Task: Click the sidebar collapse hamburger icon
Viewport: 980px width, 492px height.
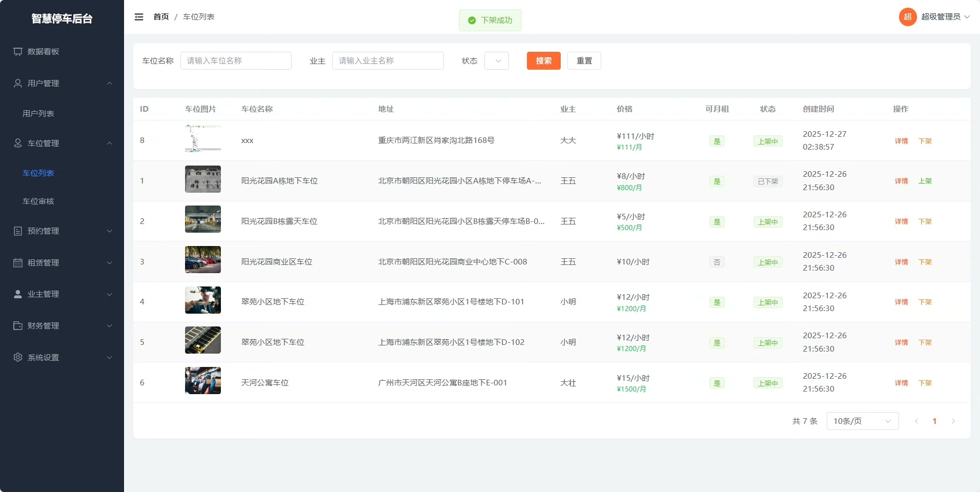Action: click(x=139, y=17)
